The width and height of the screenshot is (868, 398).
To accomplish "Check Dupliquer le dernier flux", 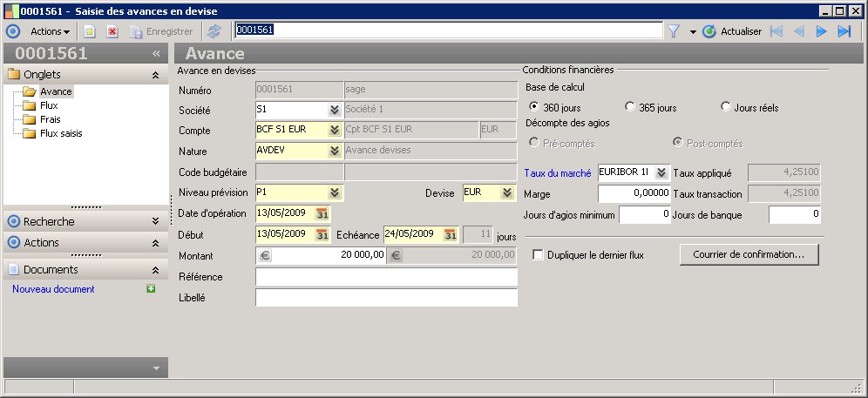I will (538, 255).
